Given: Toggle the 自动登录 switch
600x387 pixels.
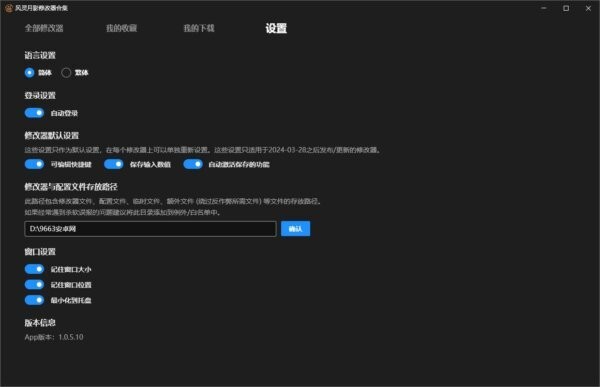Looking at the screenshot, I should coord(34,113).
